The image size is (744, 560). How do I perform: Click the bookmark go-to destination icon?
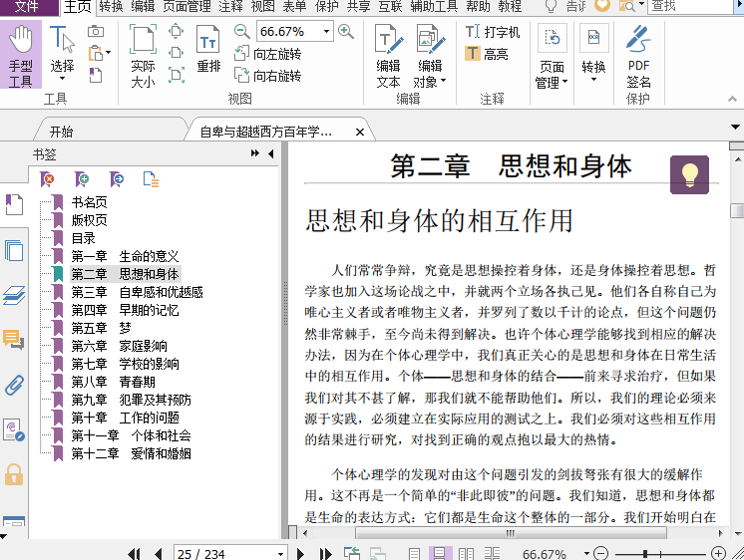pos(117,179)
